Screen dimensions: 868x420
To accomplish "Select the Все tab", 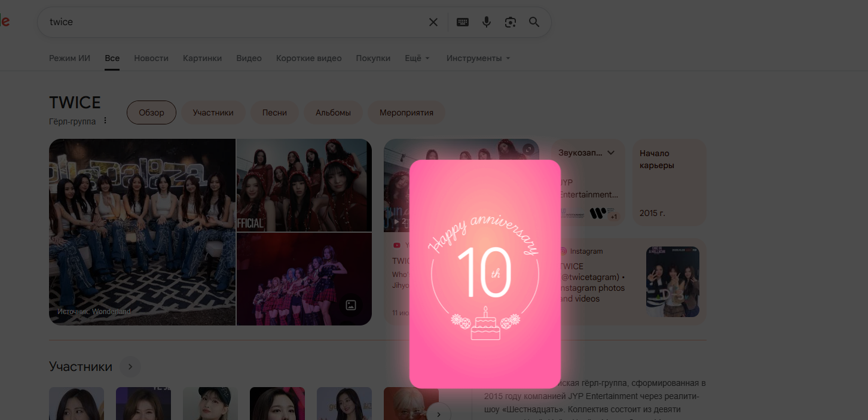I will (x=112, y=58).
